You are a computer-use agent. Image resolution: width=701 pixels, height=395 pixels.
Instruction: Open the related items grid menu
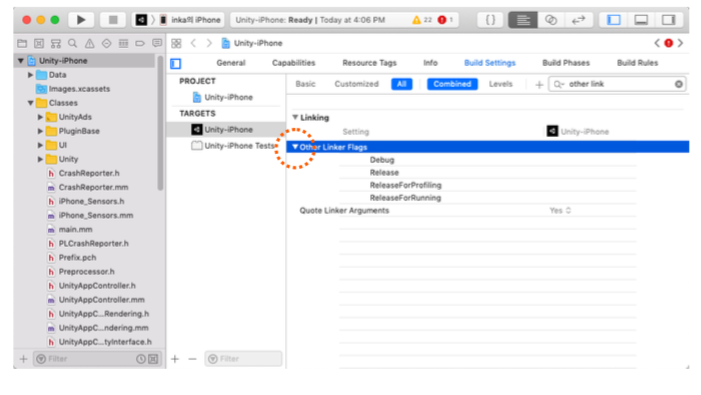point(176,43)
